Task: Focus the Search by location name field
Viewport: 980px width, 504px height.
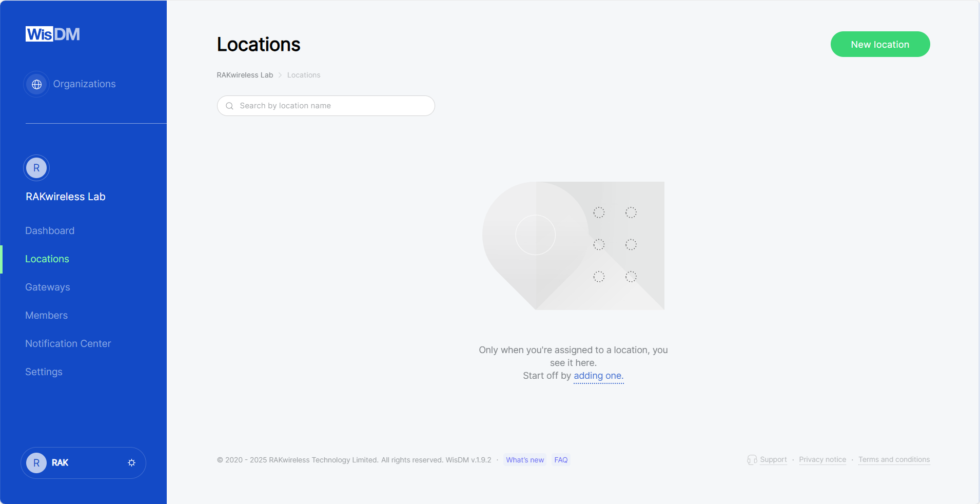Action: [x=331, y=106]
